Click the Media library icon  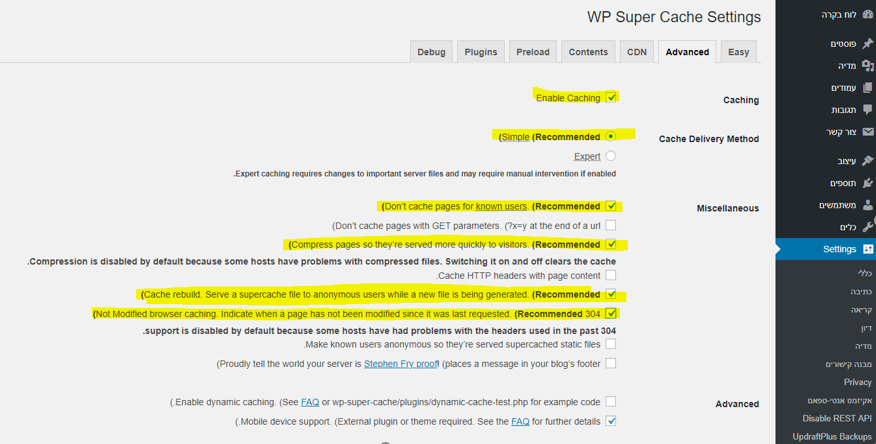tap(868, 66)
